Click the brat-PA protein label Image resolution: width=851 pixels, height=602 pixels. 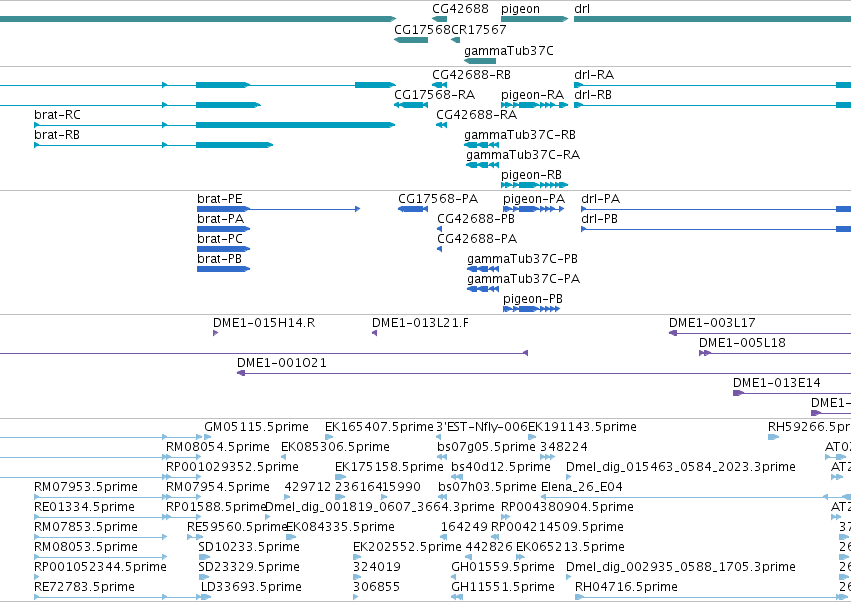pos(220,219)
